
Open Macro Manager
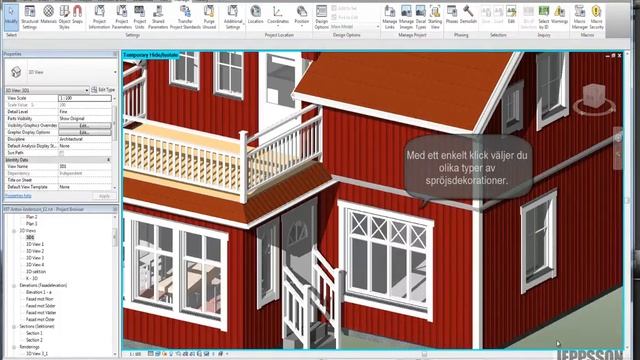[x=580, y=18]
